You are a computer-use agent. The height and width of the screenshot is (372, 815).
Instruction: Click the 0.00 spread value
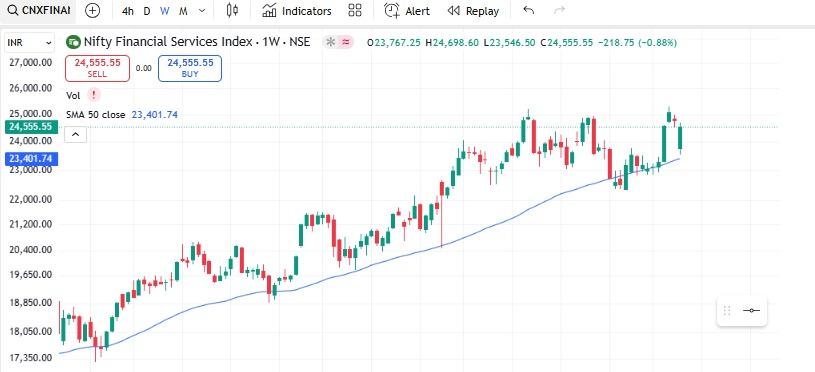click(x=143, y=68)
